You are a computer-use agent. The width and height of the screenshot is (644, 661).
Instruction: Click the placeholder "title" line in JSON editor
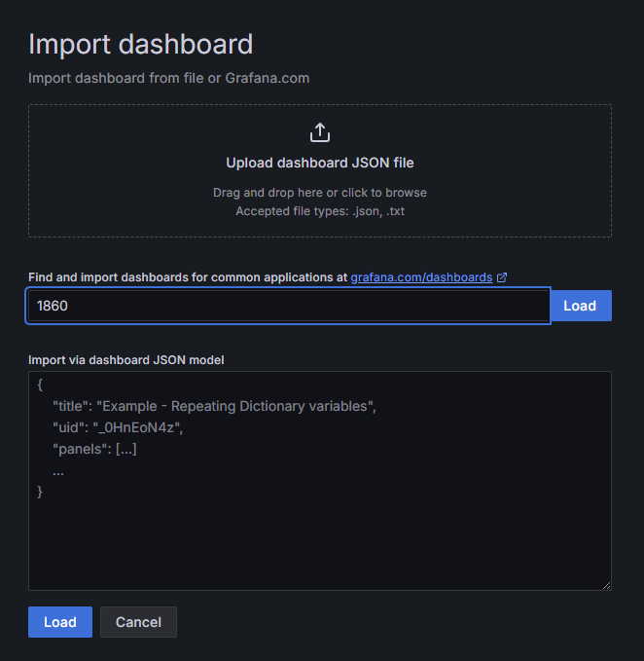(x=214, y=406)
